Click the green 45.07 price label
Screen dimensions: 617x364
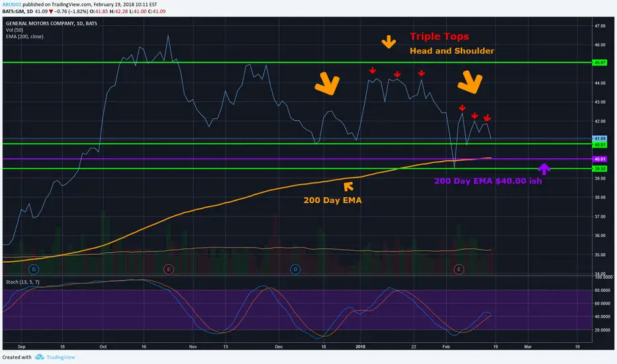coord(600,63)
